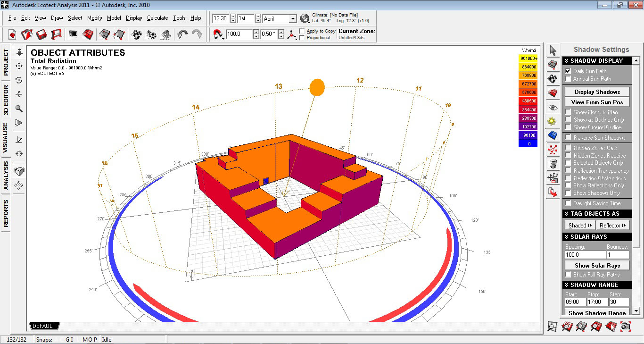This screenshot has height=344, width=644.
Task: Switch to the REPORTS side tab
Action: click(x=6, y=214)
